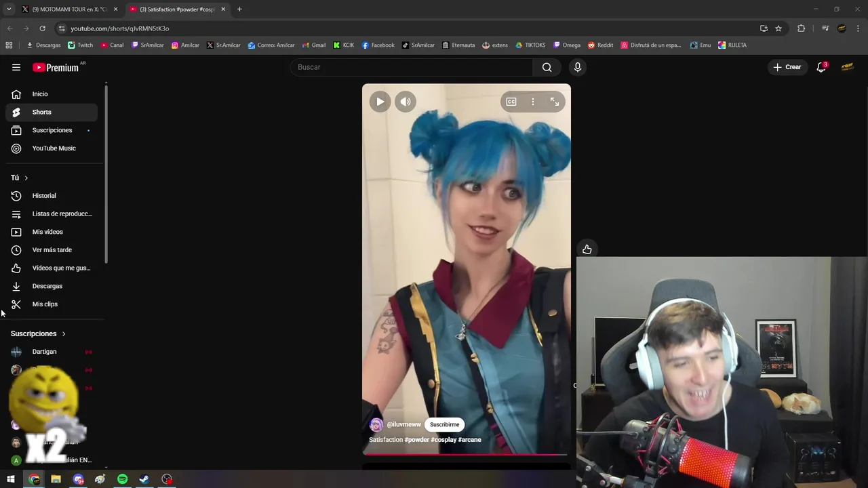Image resolution: width=868 pixels, height=488 pixels.
Task: Open the @iluvmeww channel link
Action: click(403, 425)
